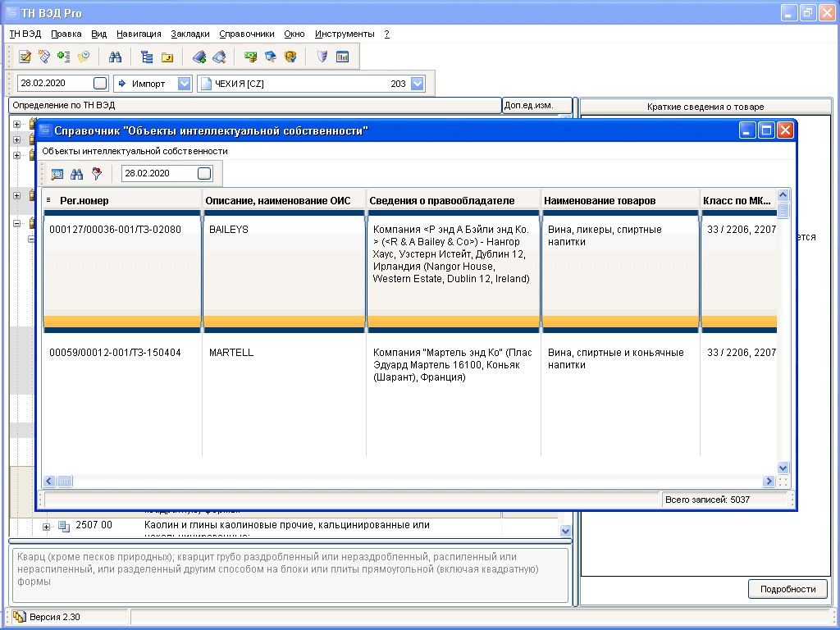Click the edit note icon in main toolbar
The width and height of the screenshot is (840, 630).
click(x=25, y=57)
